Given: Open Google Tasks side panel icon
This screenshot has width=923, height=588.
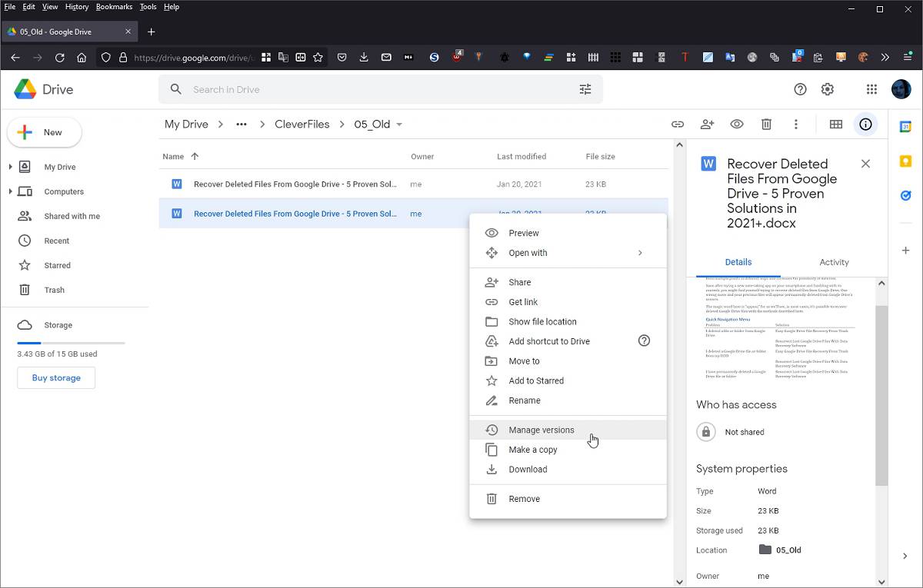Looking at the screenshot, I should (x=905, y=195).
